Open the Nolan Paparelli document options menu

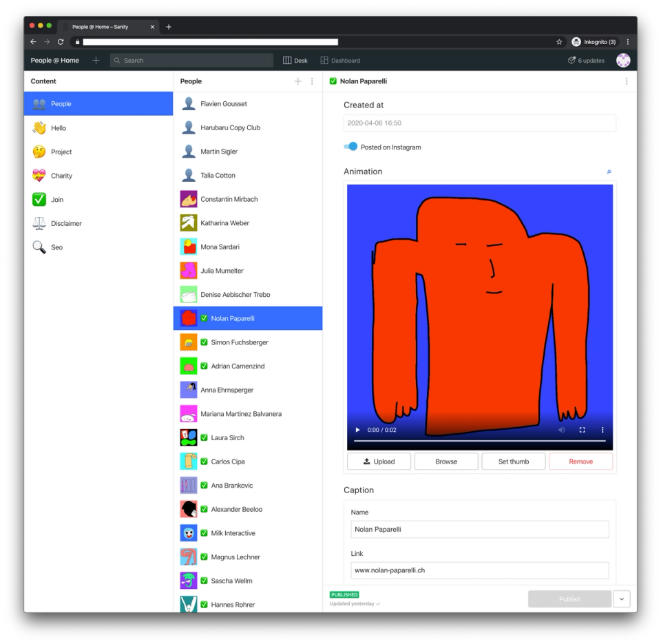[x=627, y=81]
